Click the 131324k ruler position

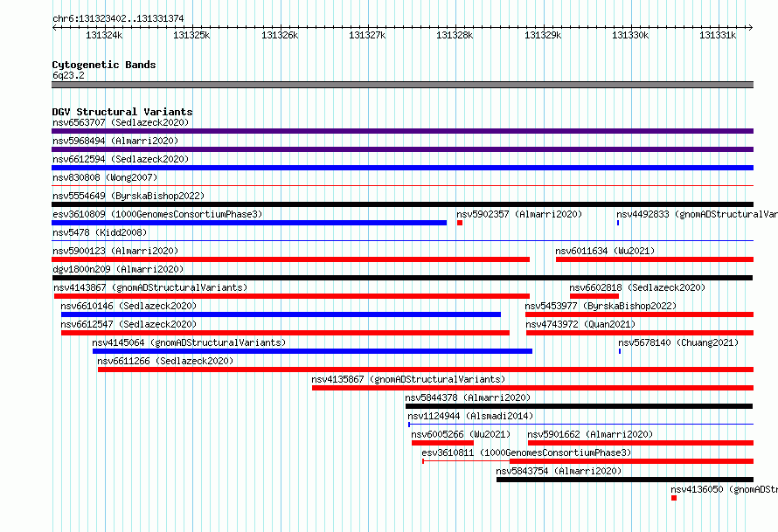point(104,35)
